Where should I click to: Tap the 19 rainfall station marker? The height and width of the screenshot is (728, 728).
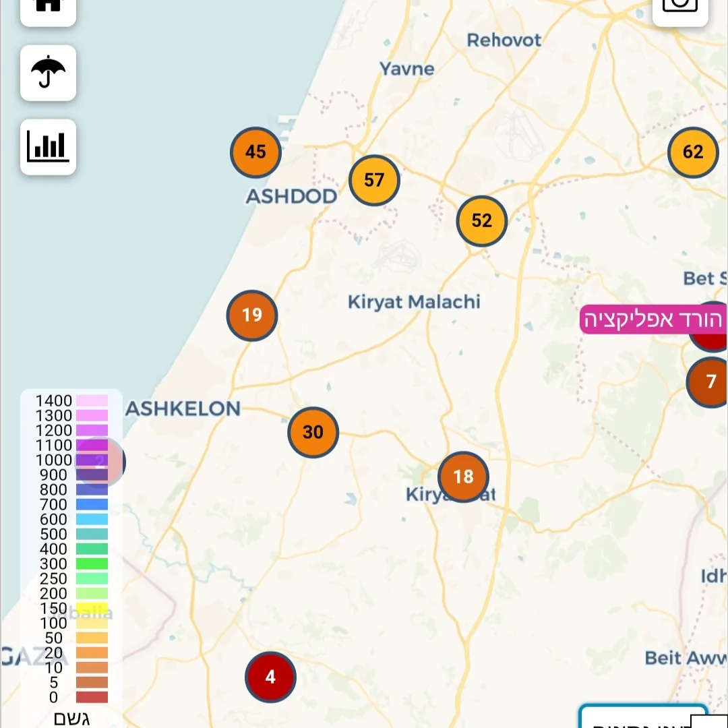coord(252,315)
